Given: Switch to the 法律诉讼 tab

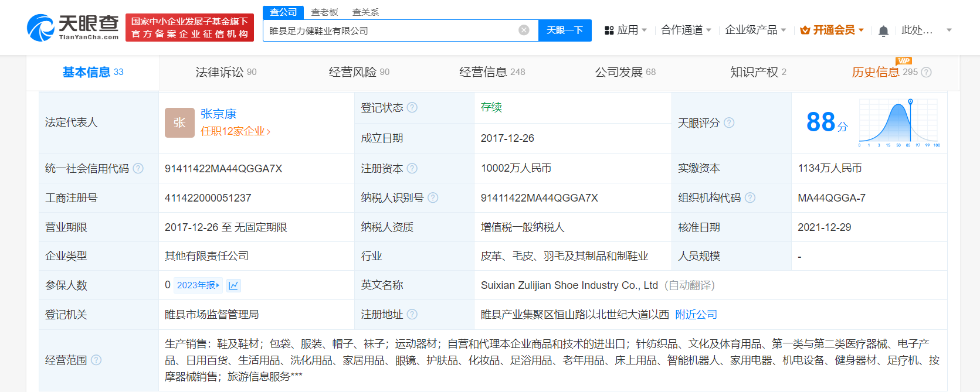Looking at the screenshot, I should 226,72.
